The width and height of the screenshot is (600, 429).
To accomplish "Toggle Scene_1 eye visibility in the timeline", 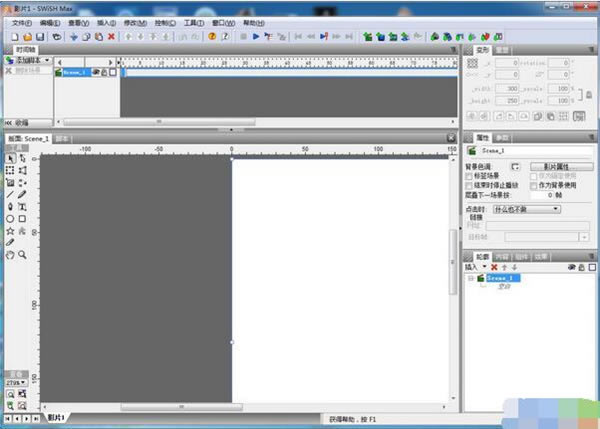I will (96, 72).
